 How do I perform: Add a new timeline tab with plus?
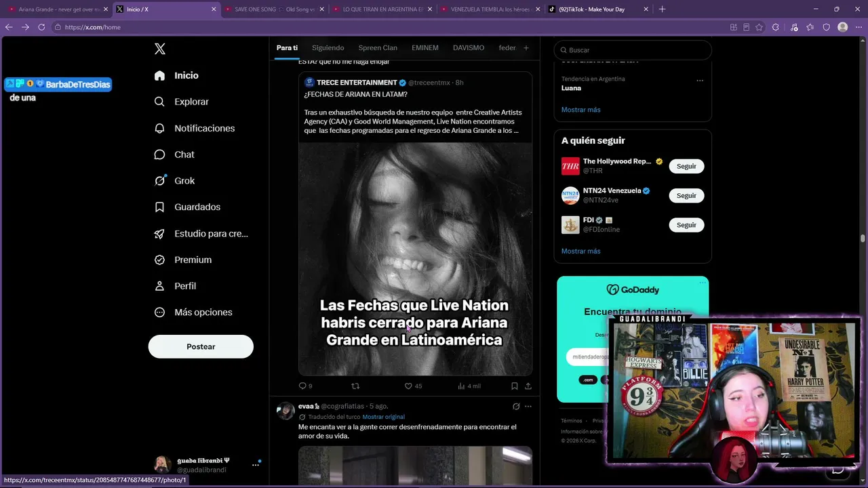(x=526, y=48)
